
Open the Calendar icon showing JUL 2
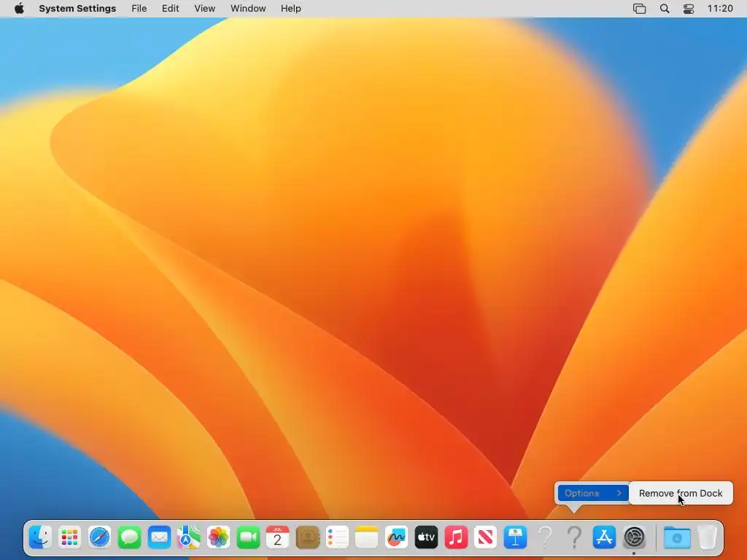coord(278,537)
